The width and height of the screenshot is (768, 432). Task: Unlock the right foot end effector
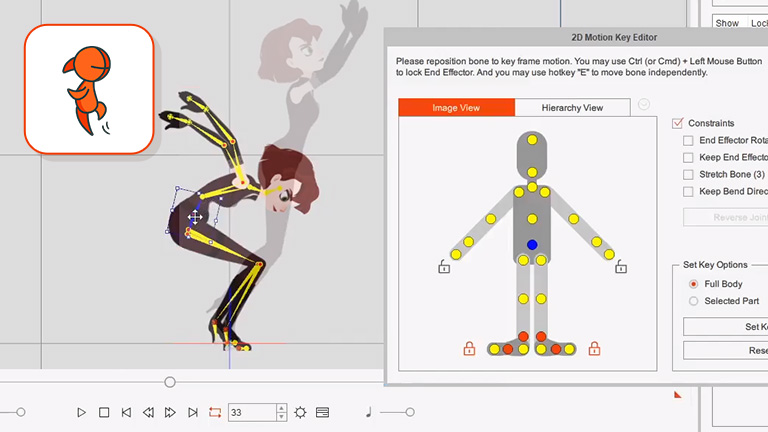594,348
